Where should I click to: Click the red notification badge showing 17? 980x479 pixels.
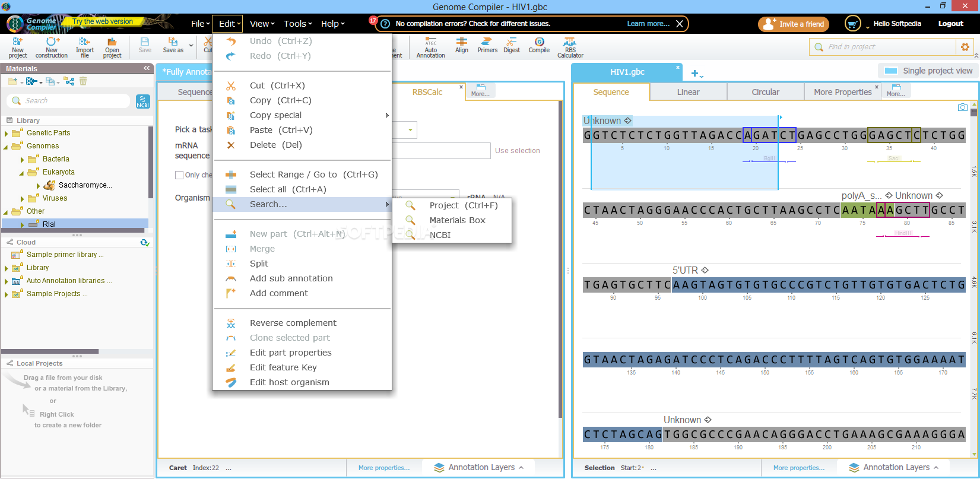373,20
